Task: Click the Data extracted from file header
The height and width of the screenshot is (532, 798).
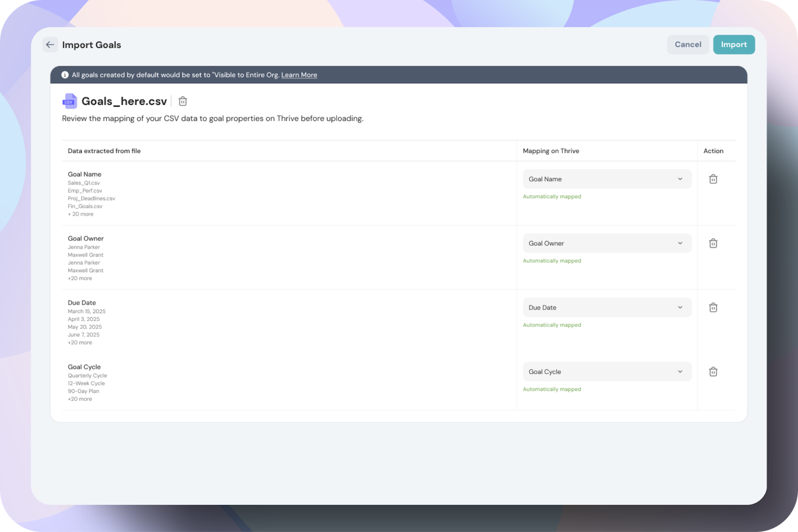Action: [104, 151]
